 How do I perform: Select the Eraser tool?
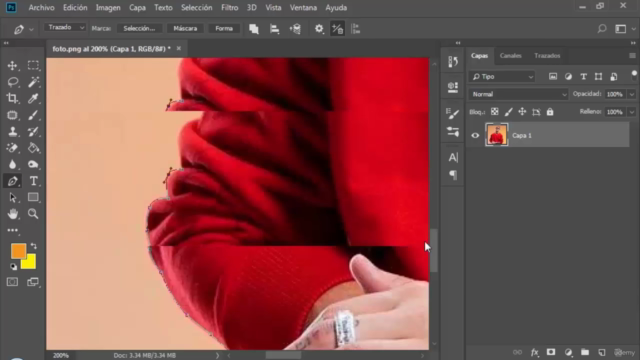(12, 148)
